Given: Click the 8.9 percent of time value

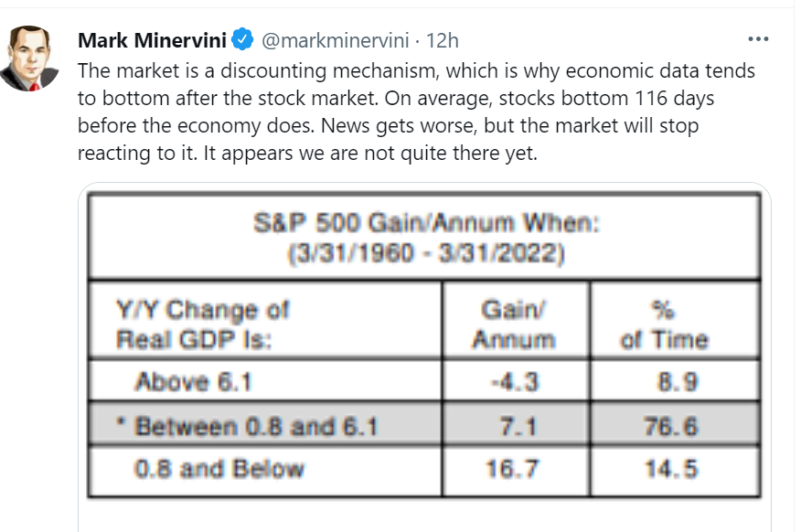Looking at the screenshot, I should click(x=675, y=381).
